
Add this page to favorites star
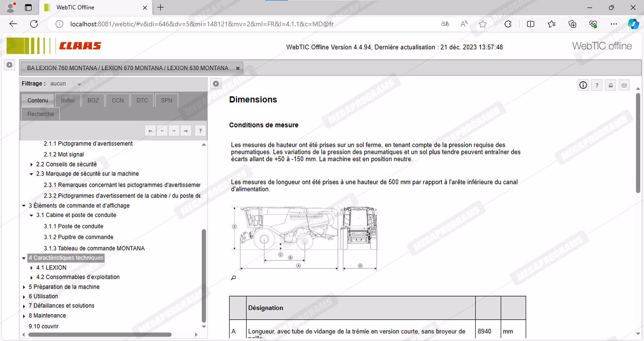tap(483, 24)
